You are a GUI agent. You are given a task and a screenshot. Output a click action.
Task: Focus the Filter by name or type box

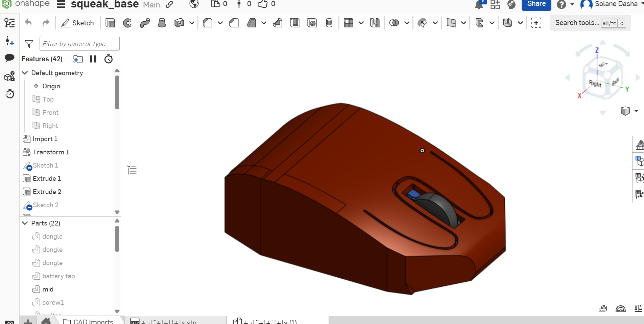[79, 44]
